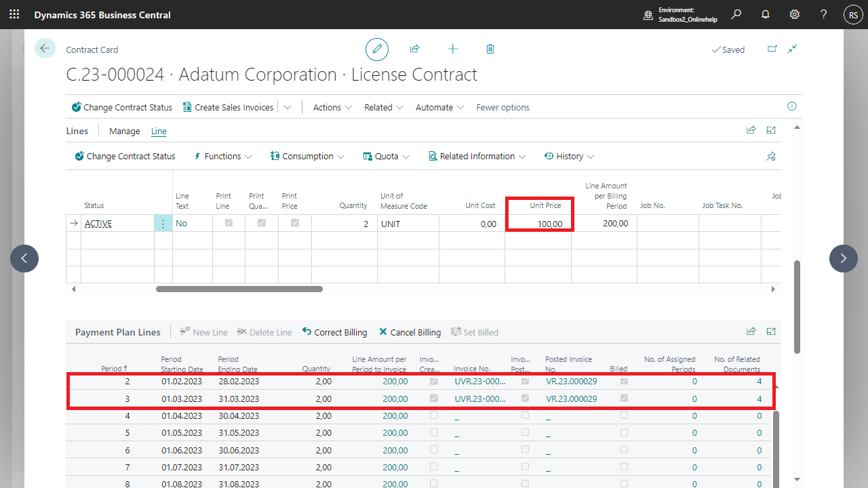Open the search magnifier in top bar
Viewport: 868px width, 488px height.
pos(736,14)
